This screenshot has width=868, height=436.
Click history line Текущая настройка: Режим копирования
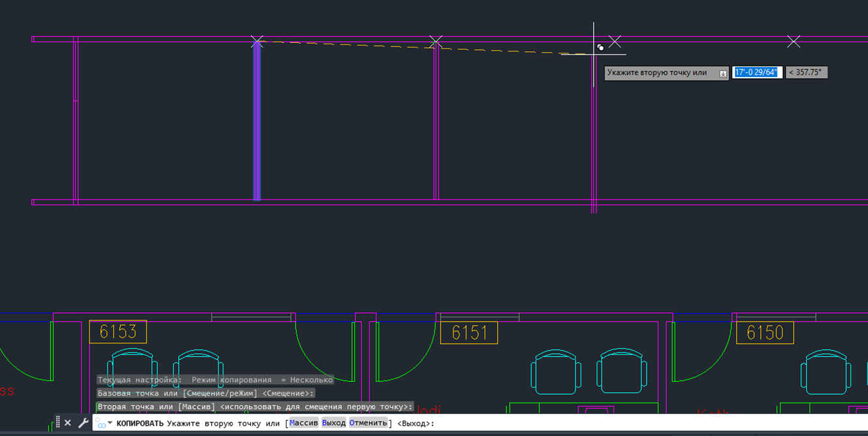[215, 380]
